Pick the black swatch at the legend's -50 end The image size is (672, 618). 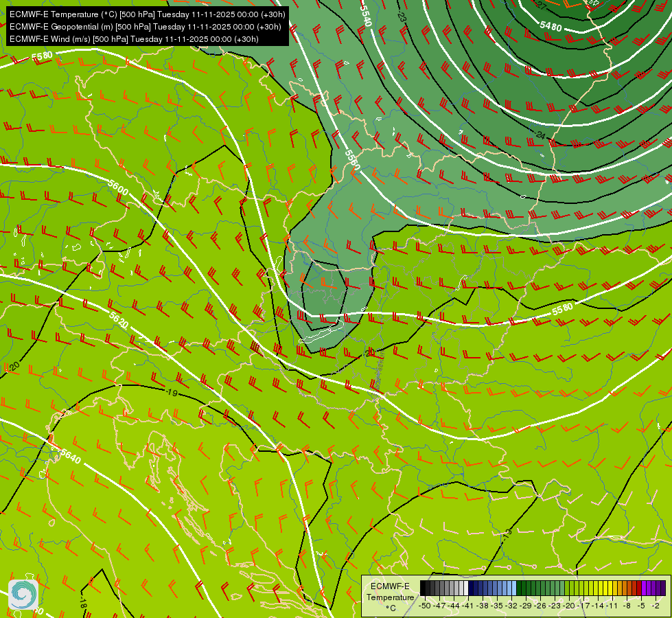coord(423,588)
